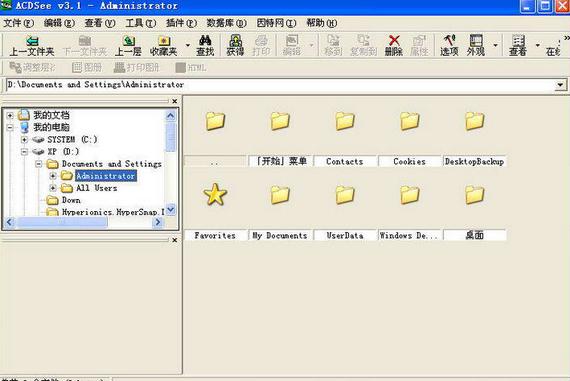Select the 「开始」菜单 folder icon
The height and width of the screenshot is (381, 570).
(280, 121)
